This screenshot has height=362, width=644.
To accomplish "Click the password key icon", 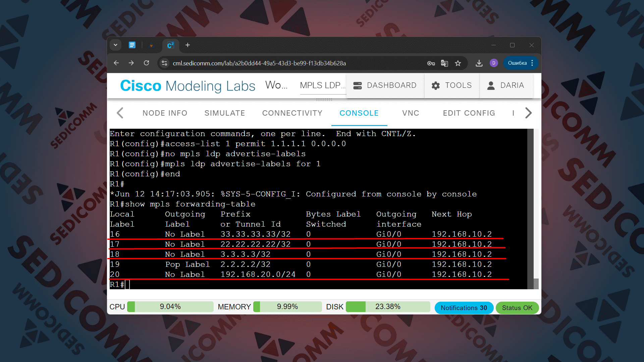I will tap(431, 63).
